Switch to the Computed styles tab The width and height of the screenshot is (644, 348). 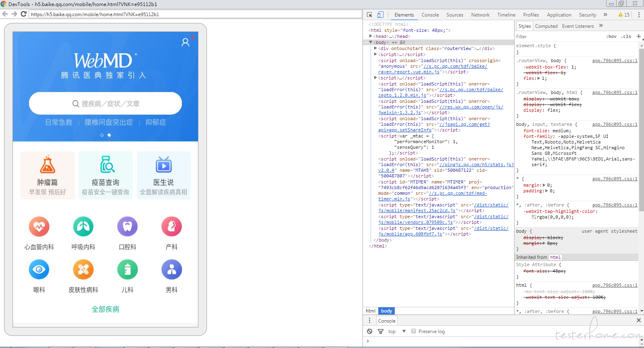click(x=546, y=26)
